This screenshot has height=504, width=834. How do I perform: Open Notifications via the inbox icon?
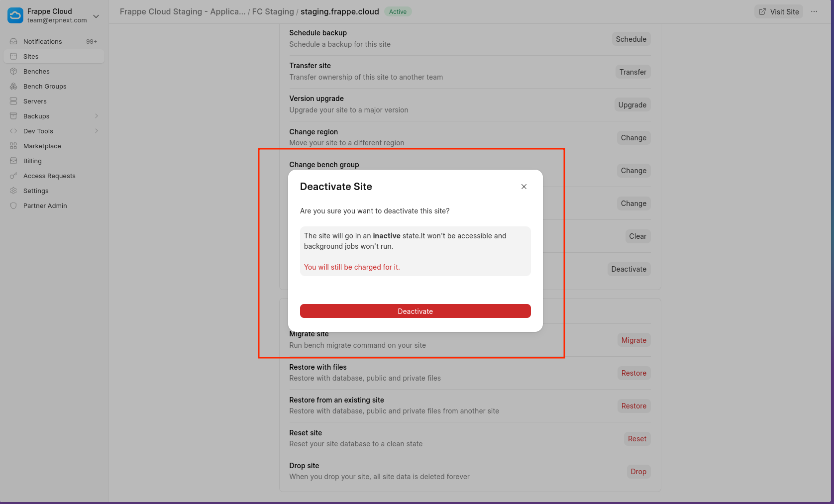point(13,42)
